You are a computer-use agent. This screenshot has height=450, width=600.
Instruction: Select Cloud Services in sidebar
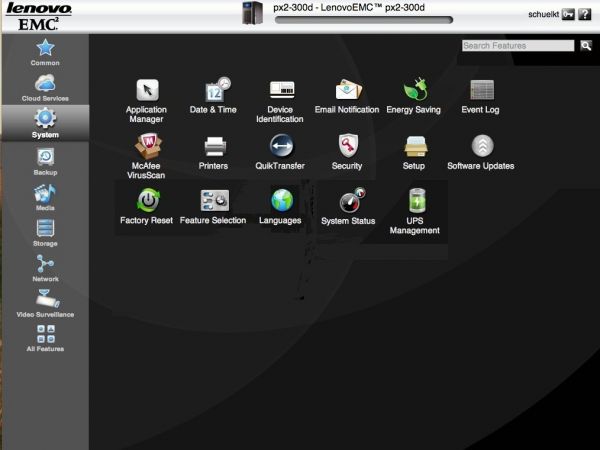pyautogui.click(x=45, y=88)
